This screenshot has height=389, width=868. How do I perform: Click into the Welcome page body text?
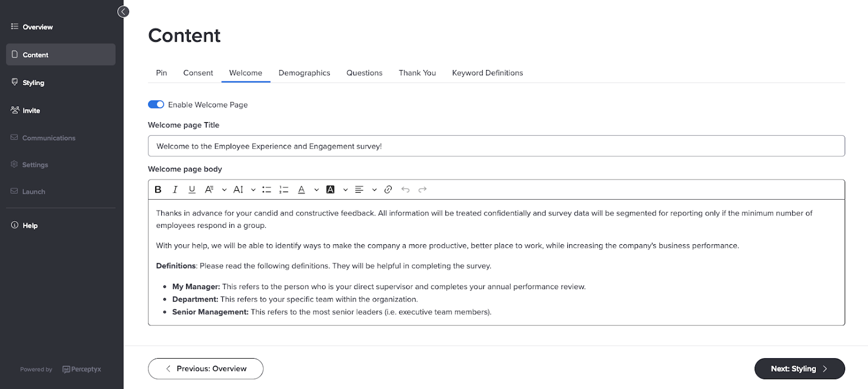click(496, 262)
